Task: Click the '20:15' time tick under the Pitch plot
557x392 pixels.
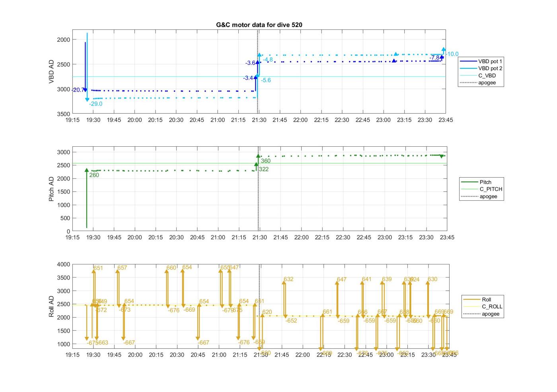Action: (x=156, y=237)
